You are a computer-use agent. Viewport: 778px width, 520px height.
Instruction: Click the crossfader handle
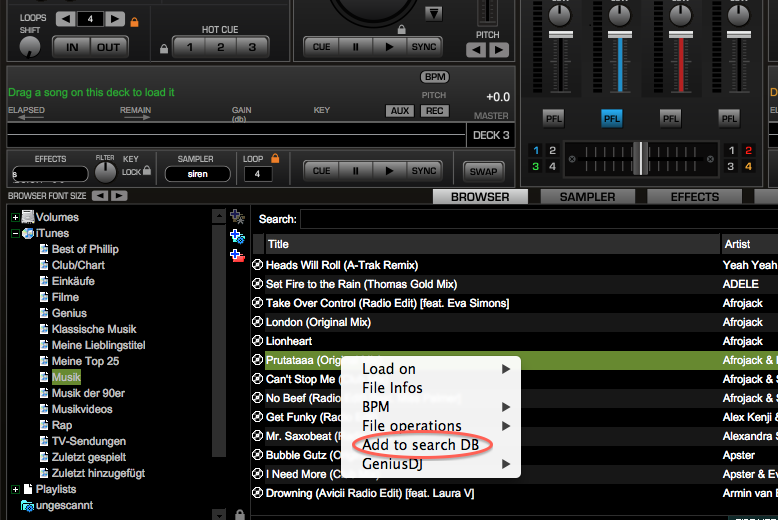tap(636, 158)
